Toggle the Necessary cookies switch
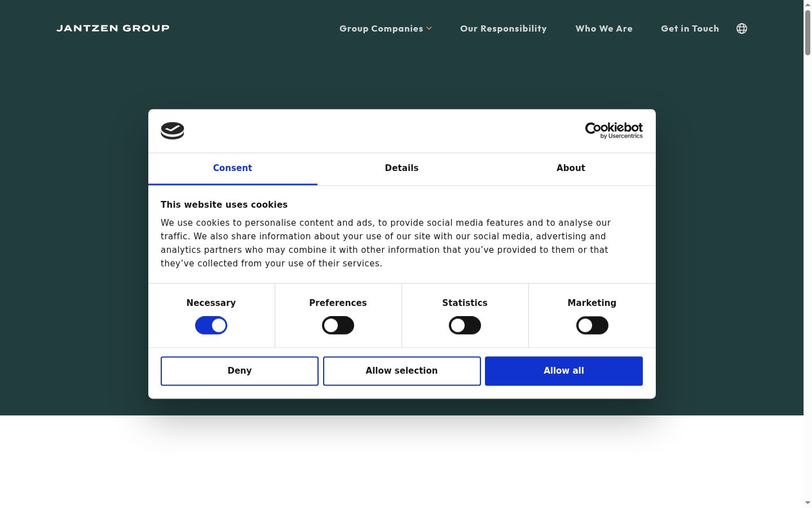Image resolution: width=812 pixels, height=508 pixels. [x=211, y=325]
